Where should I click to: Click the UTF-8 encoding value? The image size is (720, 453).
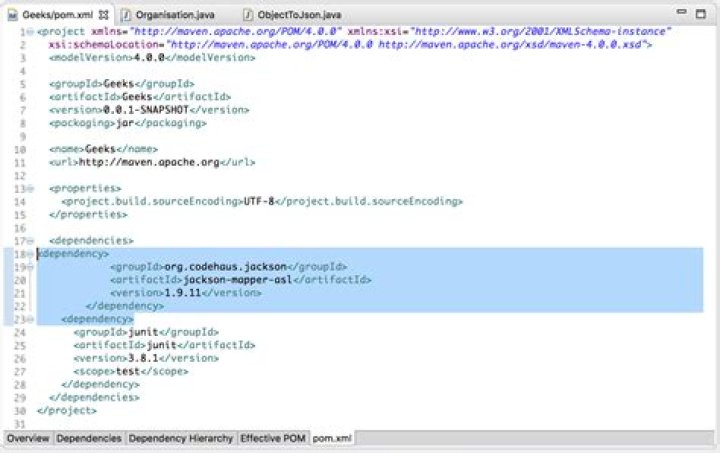[x=259, y=201]
